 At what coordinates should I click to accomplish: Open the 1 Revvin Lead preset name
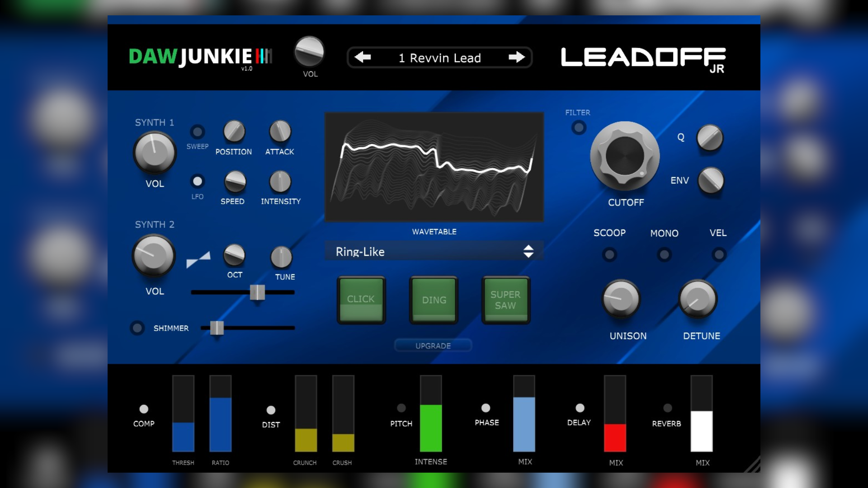(x=439, y=58)
